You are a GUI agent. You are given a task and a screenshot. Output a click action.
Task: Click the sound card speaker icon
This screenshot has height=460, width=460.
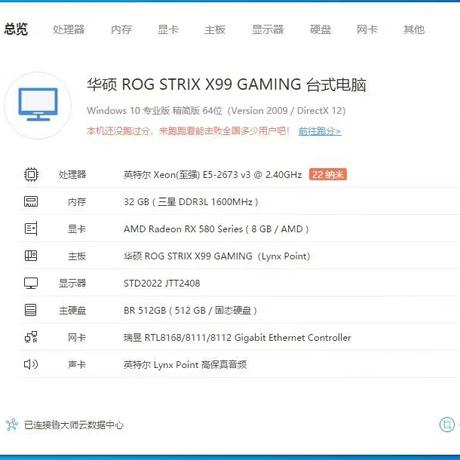pyautogui.click(x=31, y=364)
